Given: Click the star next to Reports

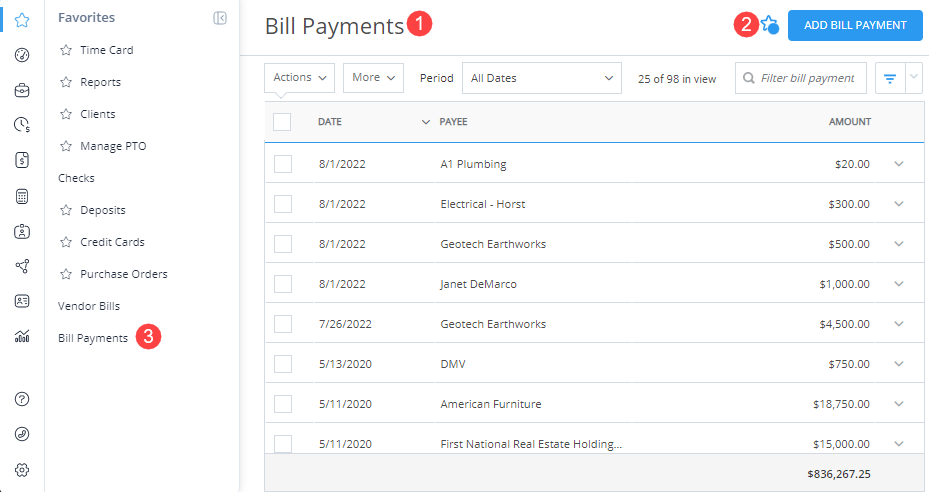Looking at the screenshot, I should [x=66, y=82].
